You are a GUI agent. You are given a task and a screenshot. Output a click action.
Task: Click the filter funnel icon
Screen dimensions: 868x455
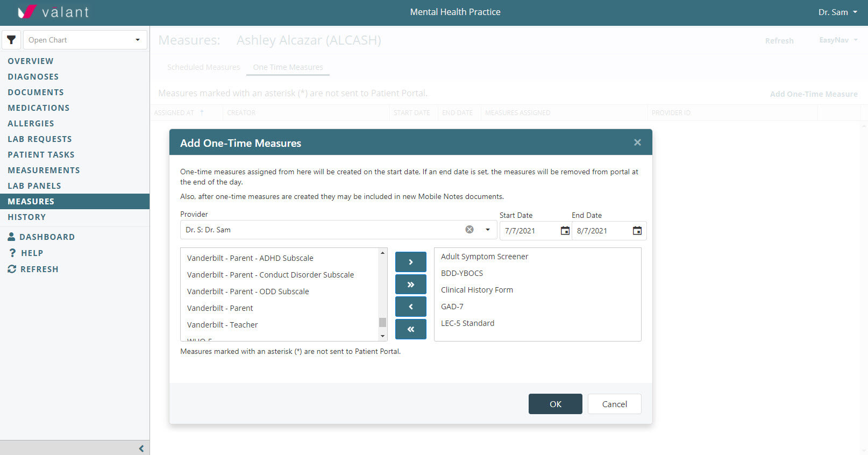point(11,40)
